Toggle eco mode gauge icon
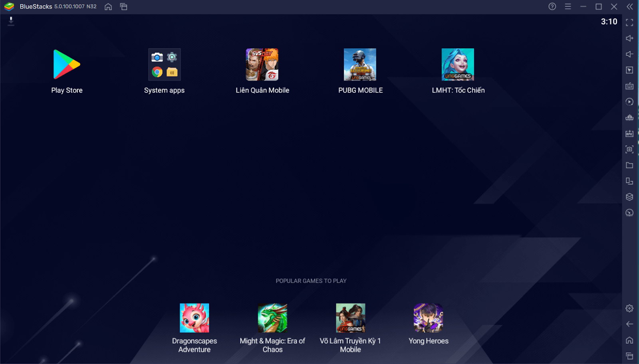The width and height of the screenshot is (639, 364). (x=629, y=213)
